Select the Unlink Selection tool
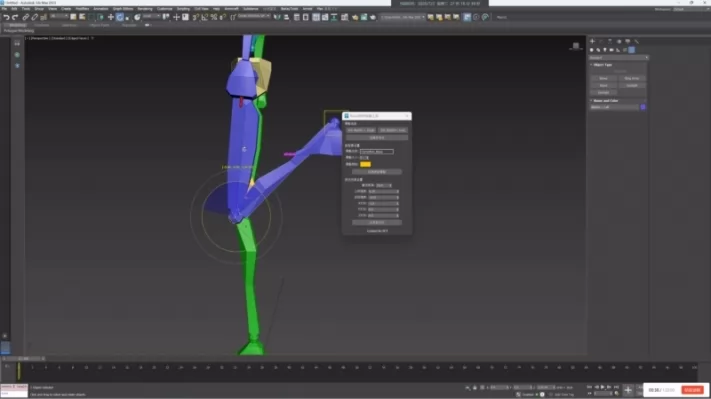Viewport: 711px width, 399px height. (34, 17)
